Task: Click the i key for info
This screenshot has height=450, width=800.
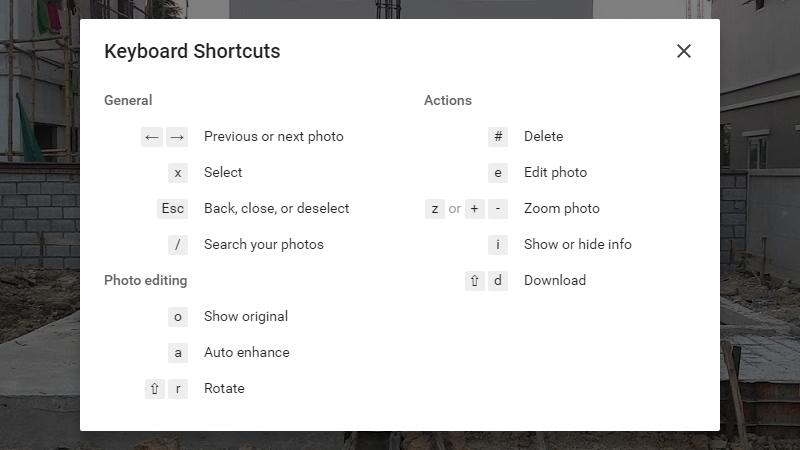Action: [x=498, y=245]
